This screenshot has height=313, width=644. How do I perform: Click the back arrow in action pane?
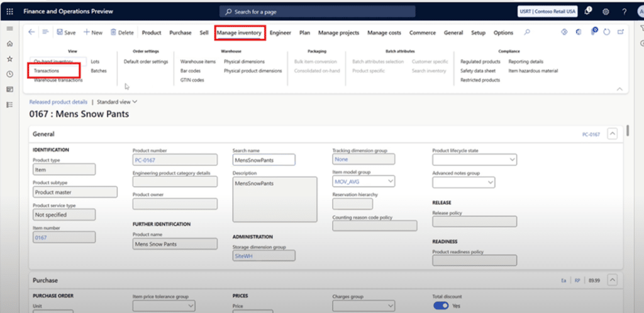point(31,33)
